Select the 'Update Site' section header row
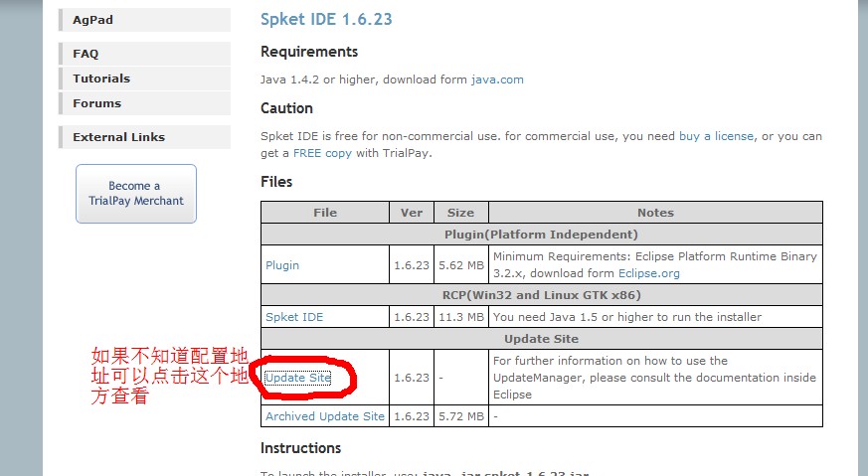Viewport: 868px width, 476px height. (542, 339)
